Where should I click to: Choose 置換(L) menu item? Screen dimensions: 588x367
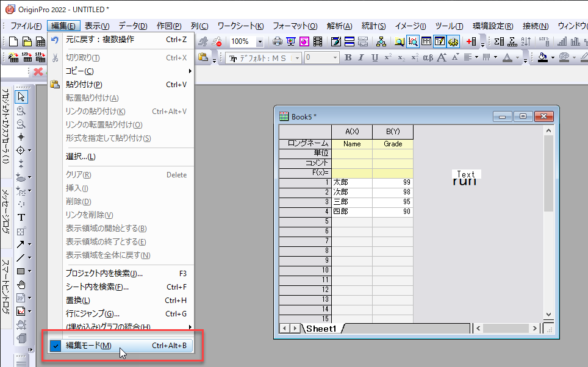(x=121, y=301)
